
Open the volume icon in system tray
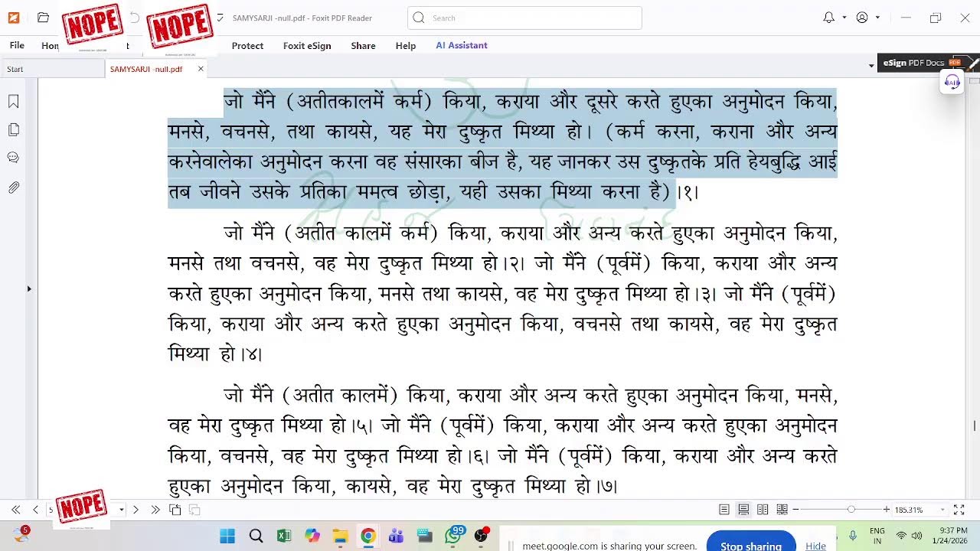[x=917, y=536]
